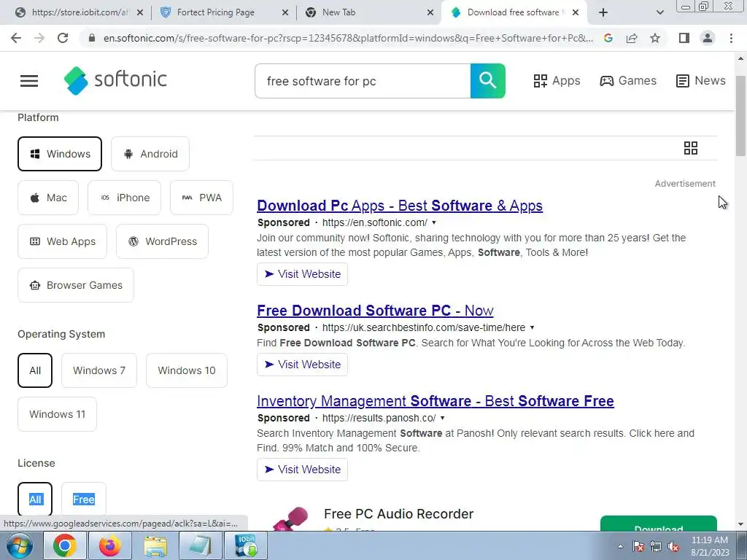Screen dimensions: 747x560
Task: Filter by Windows 7
Action: tap(99, 370)
